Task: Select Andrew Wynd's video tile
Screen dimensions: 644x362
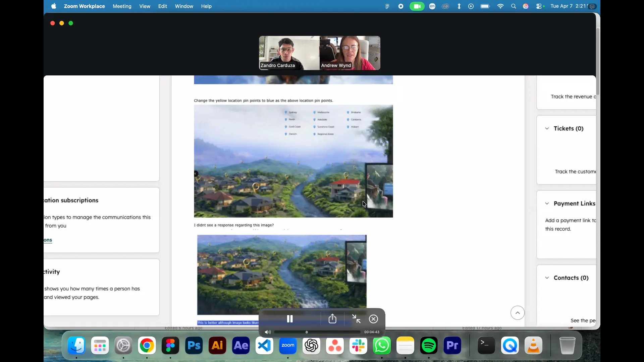Action: pos(350,53)
